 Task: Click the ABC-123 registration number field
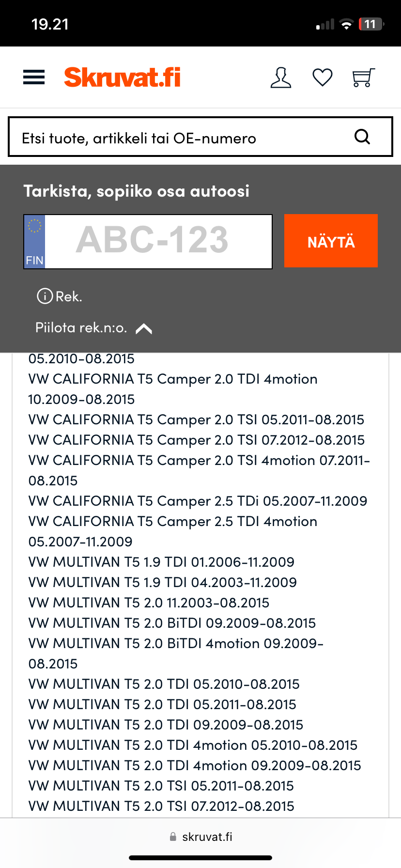point(158,241)
